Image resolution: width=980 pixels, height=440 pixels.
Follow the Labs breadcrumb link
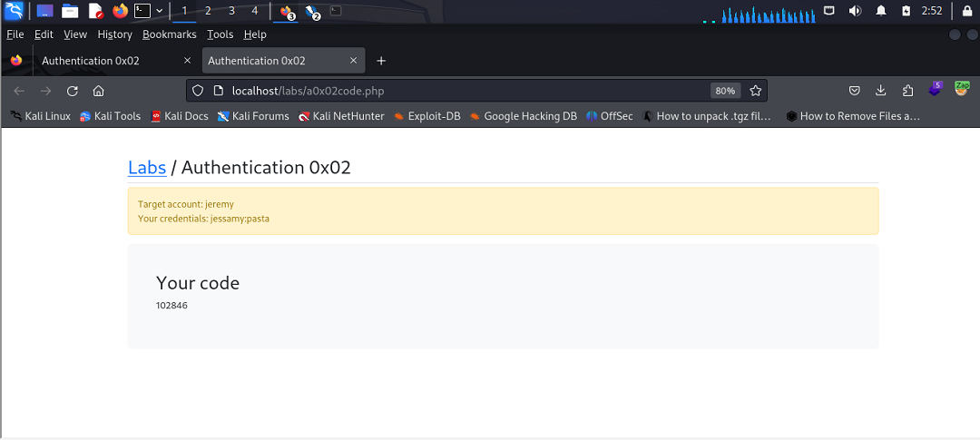pos(147,168)
